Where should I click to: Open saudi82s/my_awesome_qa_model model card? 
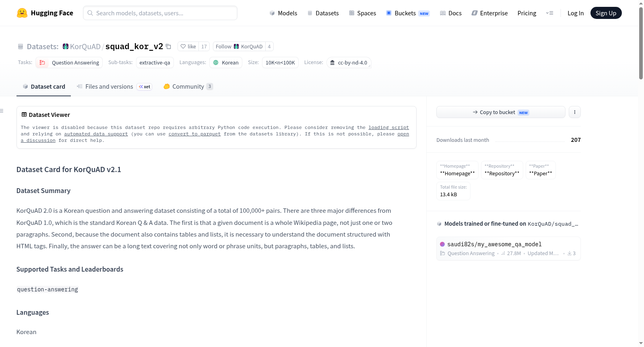click(508, 248)
